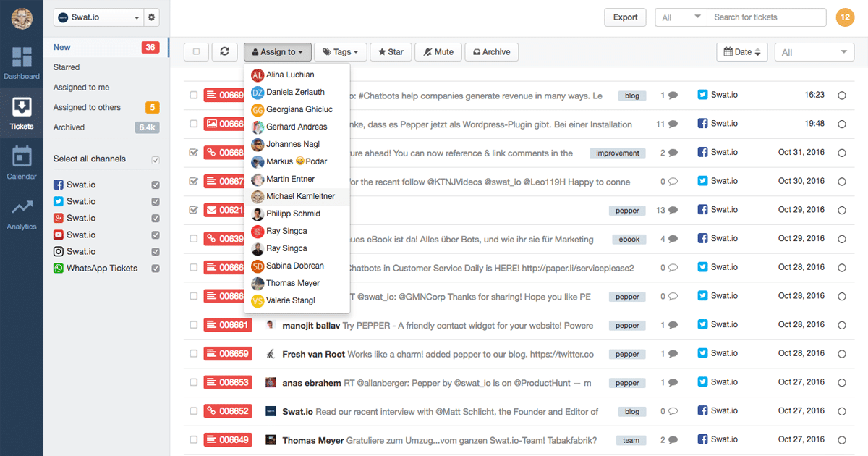Click manojit ballav's avatar thumbnail
868x456 pixels.
tap(271, 325)
